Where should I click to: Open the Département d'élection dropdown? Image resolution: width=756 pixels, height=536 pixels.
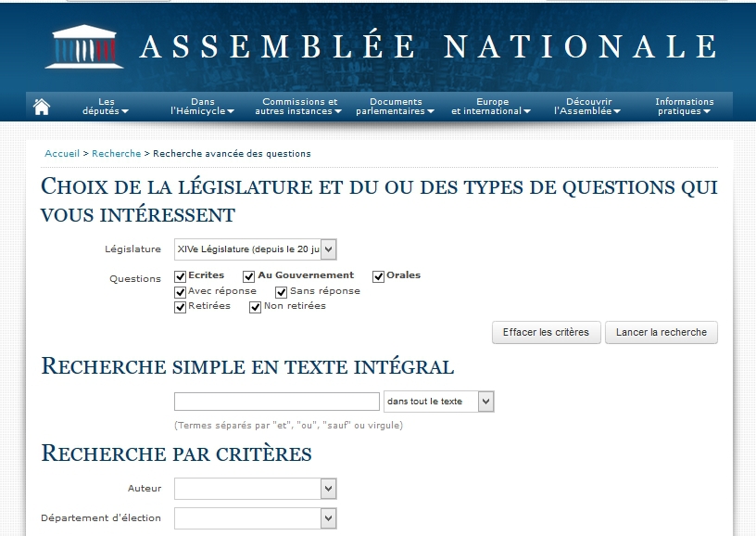tap(255, 518)
